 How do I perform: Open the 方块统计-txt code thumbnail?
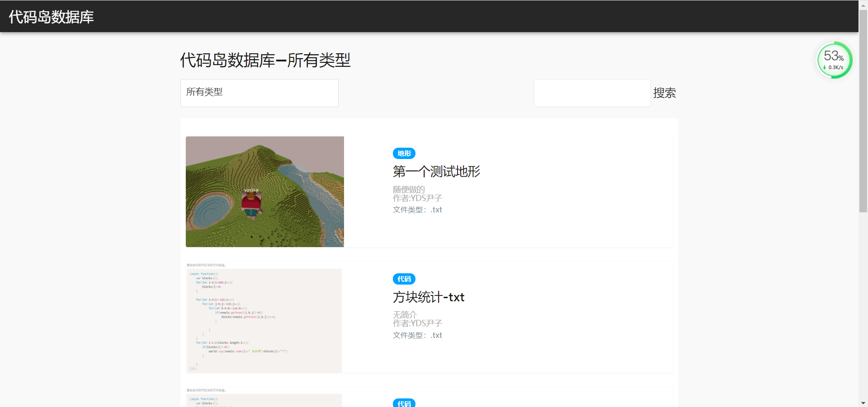pos(264,318)
